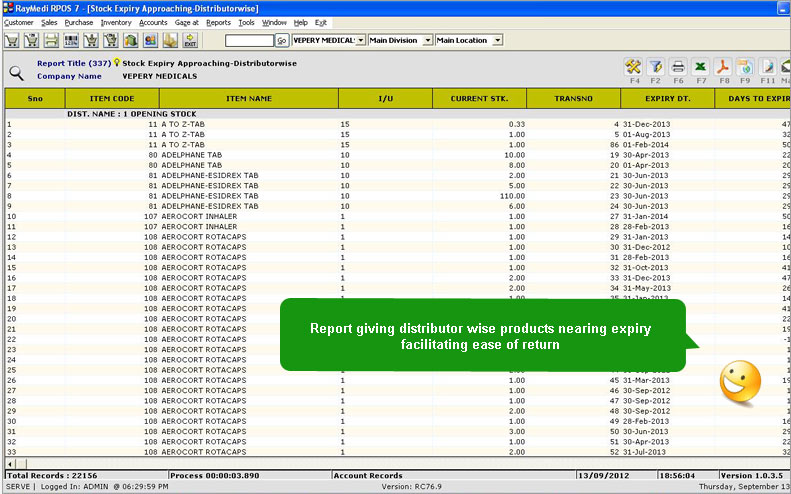Viewport: 791px width, 494px height.
Task: Click the barcode icon in the toolbar
Action: (71, 40)
